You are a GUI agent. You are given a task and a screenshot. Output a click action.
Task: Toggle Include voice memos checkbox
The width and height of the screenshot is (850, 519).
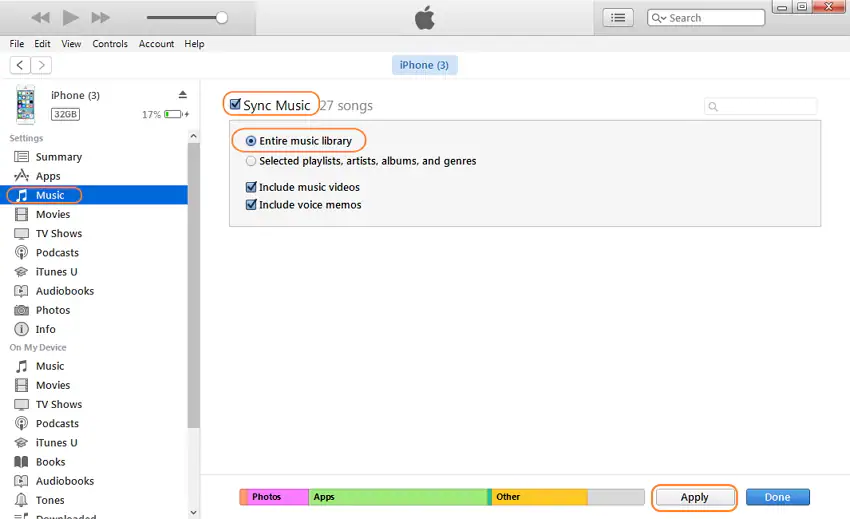pos(251,204)
